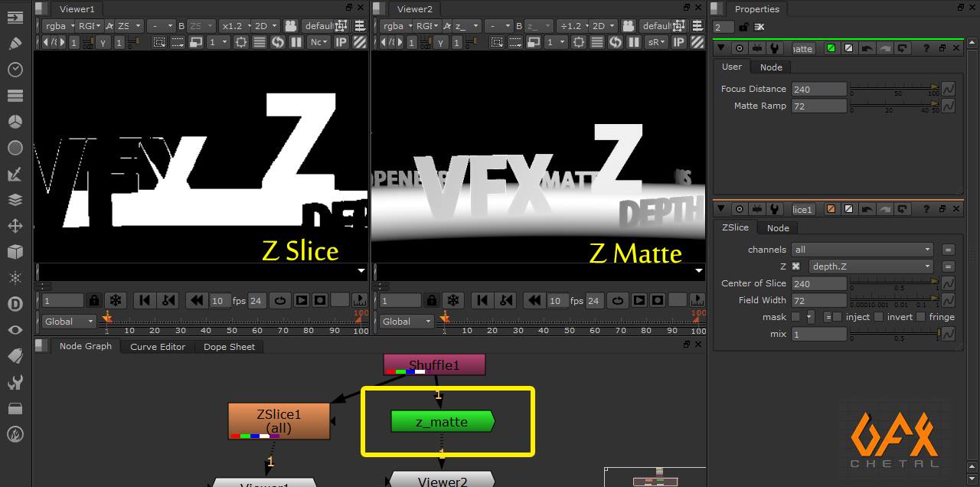Expand the Global frame range dropdown in Viewer1
This screenshot has height=487, width=980.
click(69, 322)
